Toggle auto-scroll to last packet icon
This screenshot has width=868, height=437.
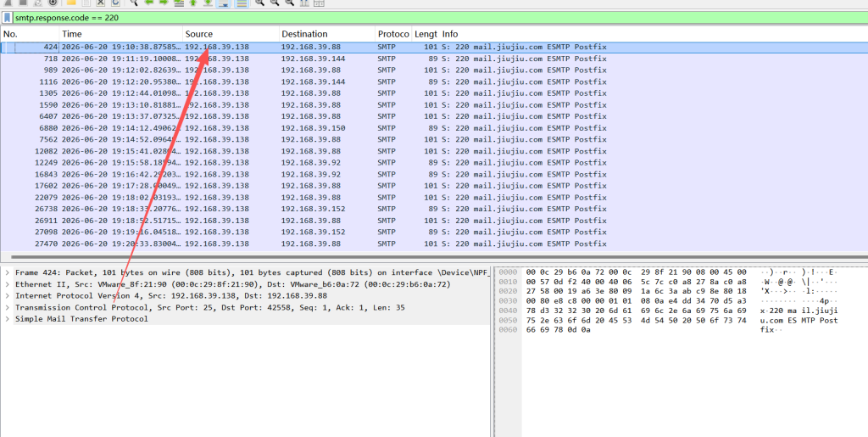223,3
